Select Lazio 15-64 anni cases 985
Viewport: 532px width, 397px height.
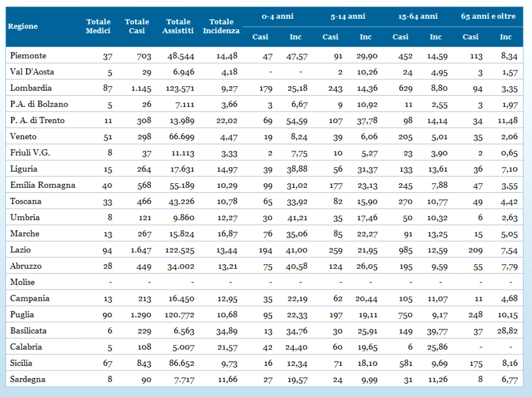[406, 251]
